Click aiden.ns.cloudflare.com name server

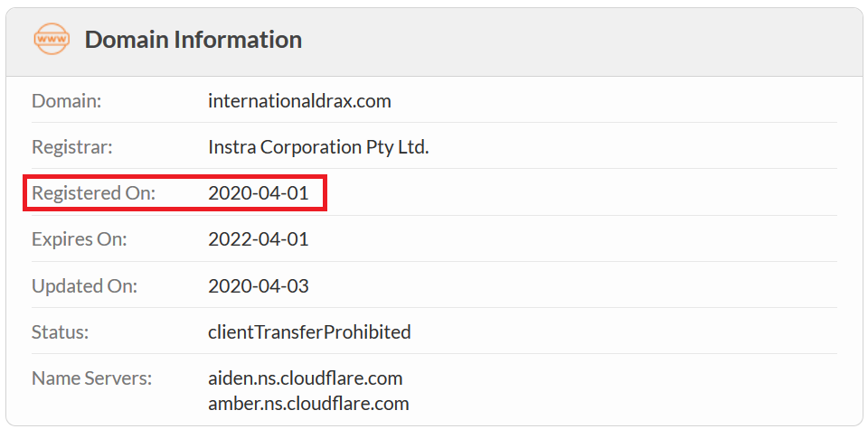click(x=305, y=378)
